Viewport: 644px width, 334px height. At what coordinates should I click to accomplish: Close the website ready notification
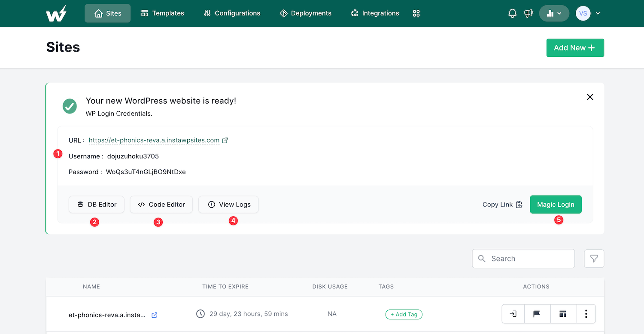pos(590,97)
